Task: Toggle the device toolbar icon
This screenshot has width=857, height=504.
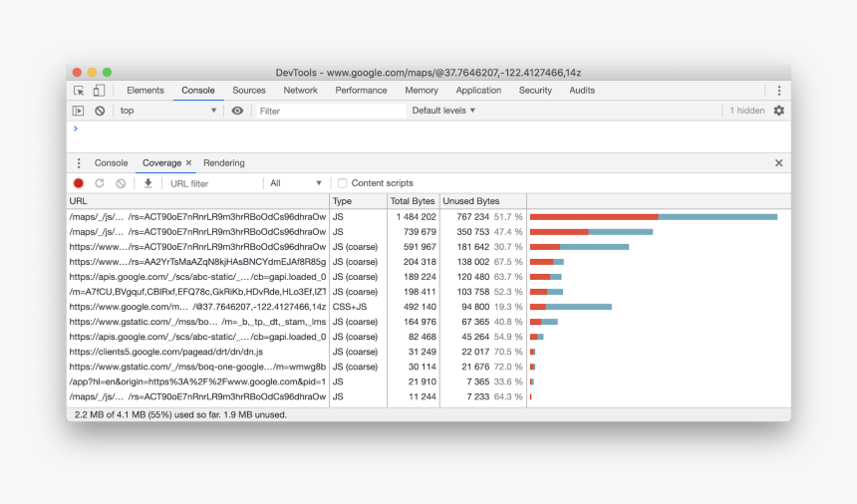Action: coord(99,91)
